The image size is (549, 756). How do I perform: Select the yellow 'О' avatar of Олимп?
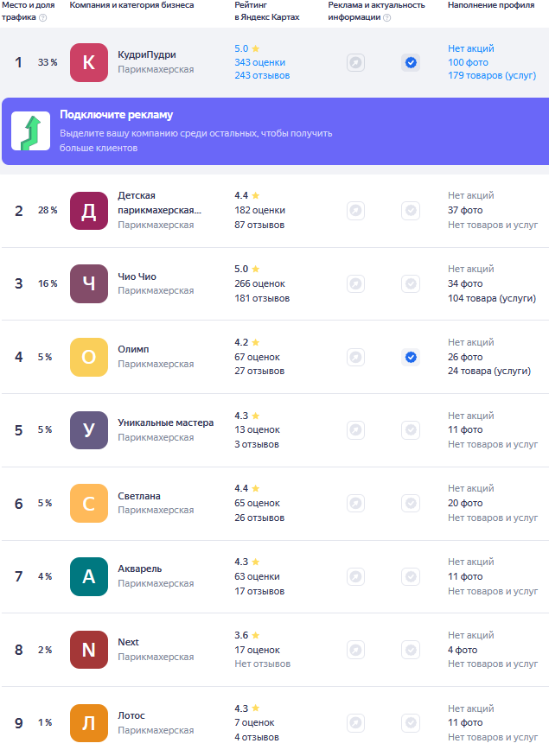[x=88, y=357]
